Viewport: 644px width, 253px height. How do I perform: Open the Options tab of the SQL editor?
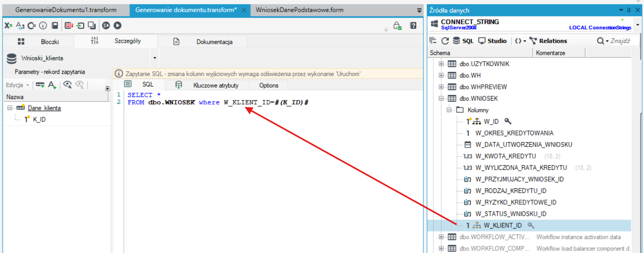click(x=269, y=85)
